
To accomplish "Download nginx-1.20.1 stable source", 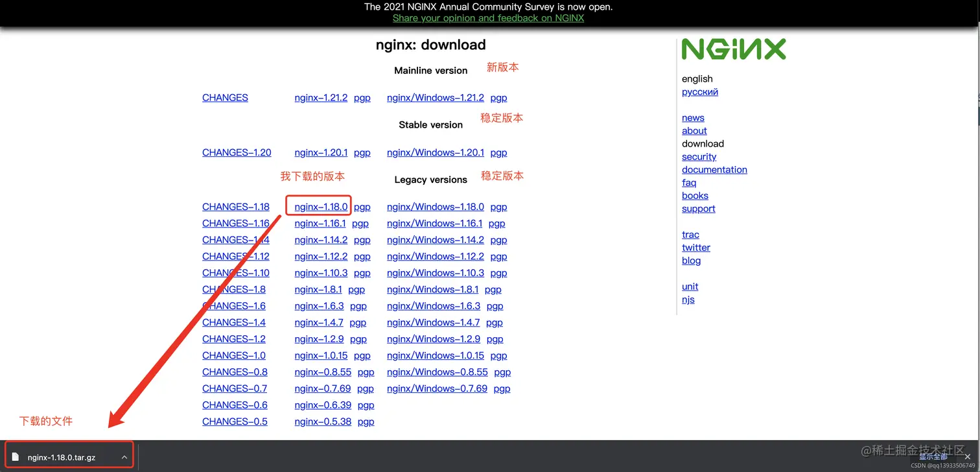I will click(x=321, y=153).
